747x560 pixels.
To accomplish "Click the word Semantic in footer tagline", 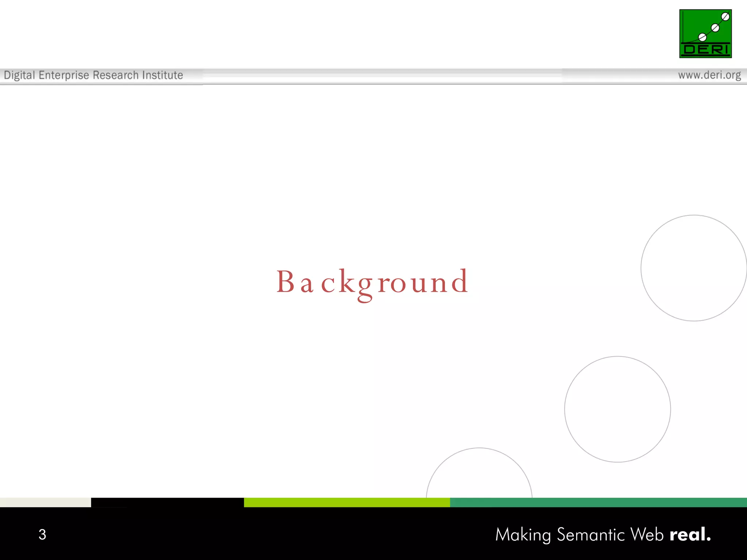I will click(591, 535).
